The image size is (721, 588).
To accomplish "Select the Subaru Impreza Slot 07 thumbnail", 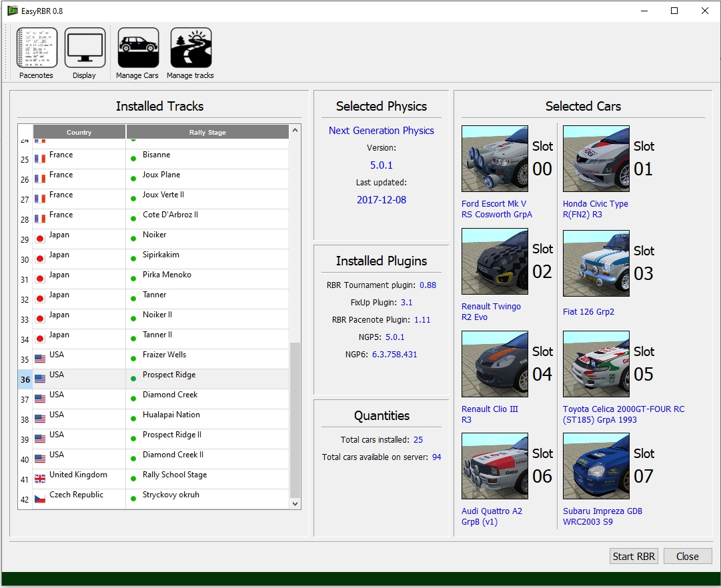I will click(x=596, y=466).
